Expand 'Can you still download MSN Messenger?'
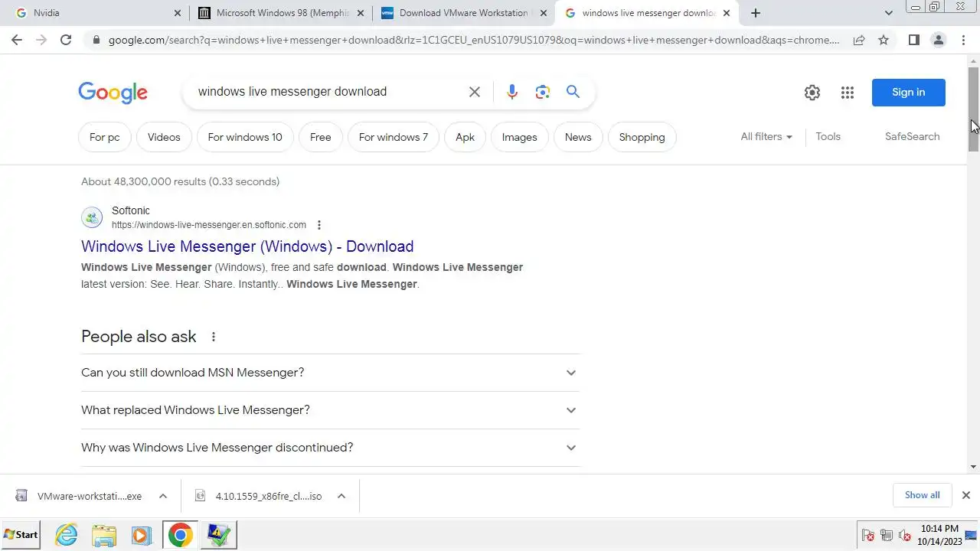Screen dimensions: 980x551 pos(330,373)
